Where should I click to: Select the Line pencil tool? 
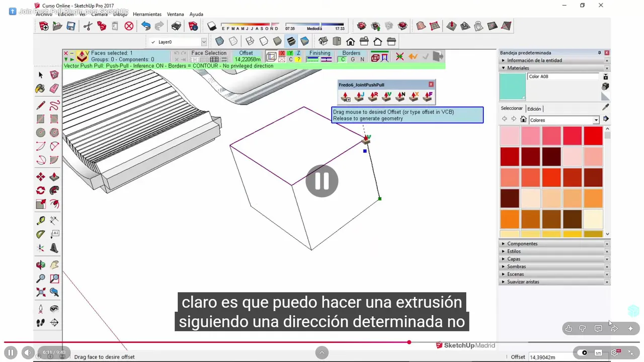(41, 106)
